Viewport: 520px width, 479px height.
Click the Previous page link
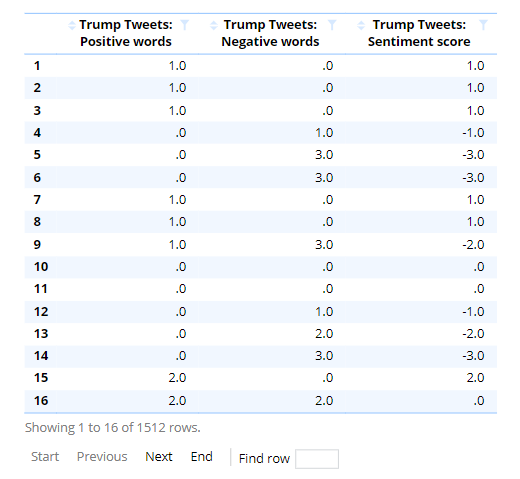pyautogui.click(x=102, y=456)
